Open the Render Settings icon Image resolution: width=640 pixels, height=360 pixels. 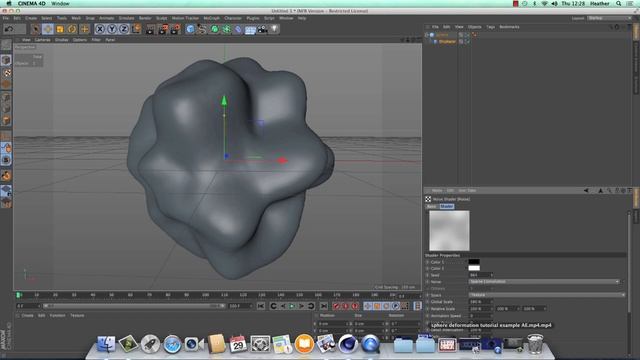176,29
